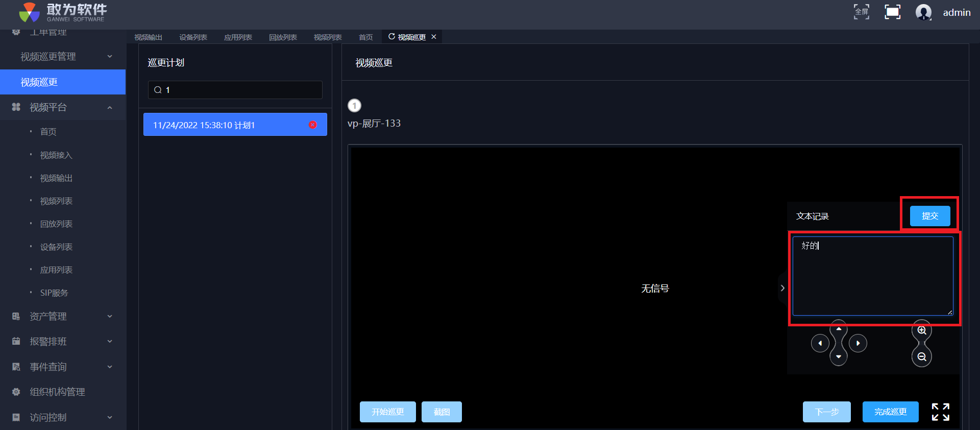
Task: Click the 截图 screenshot button
Action: point(442,412)
